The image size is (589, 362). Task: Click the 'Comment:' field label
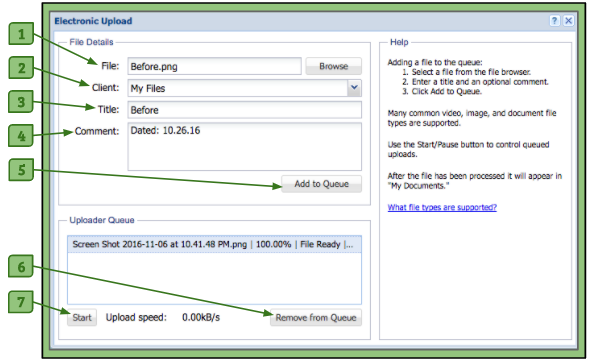97,131
